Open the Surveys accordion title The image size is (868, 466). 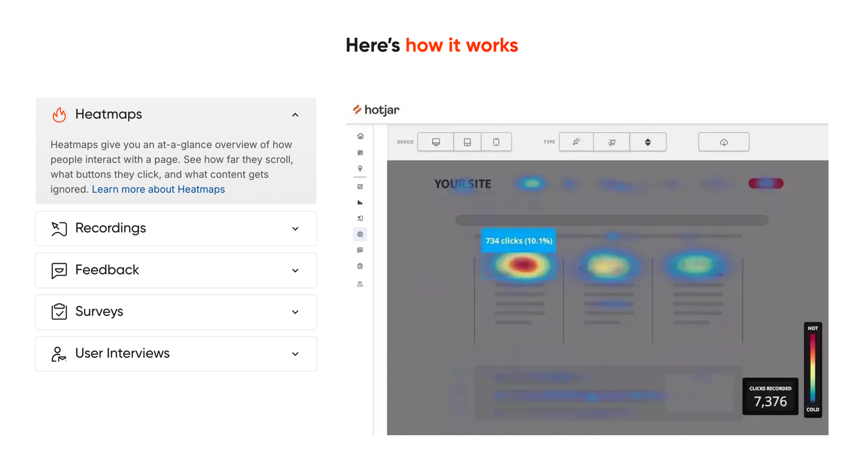tap(99, 311)
